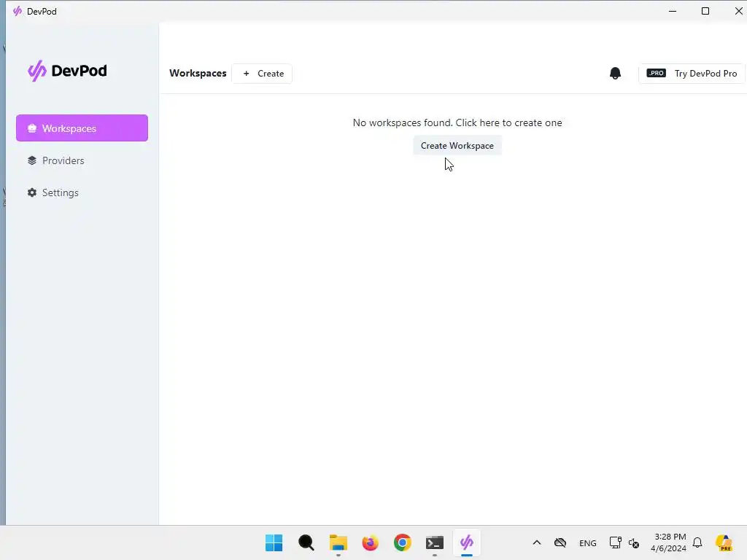Open notifications via the bell icon
The image size is (747, 560).
(615, 74)
